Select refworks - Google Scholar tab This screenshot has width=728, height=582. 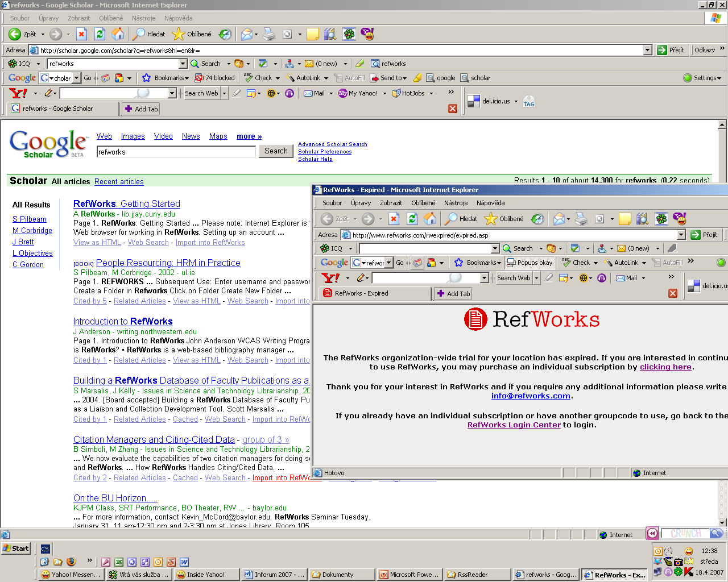(x=63, y=109)
